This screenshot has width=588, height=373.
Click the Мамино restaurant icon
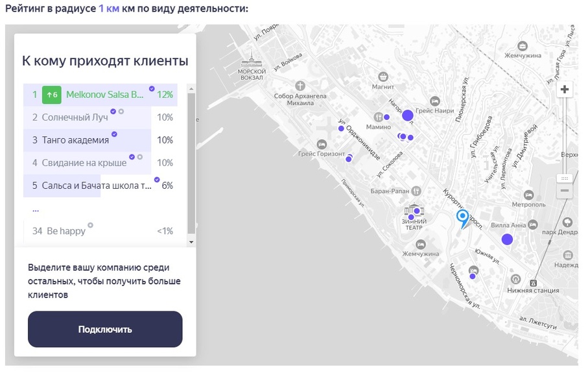click(379, 117)
